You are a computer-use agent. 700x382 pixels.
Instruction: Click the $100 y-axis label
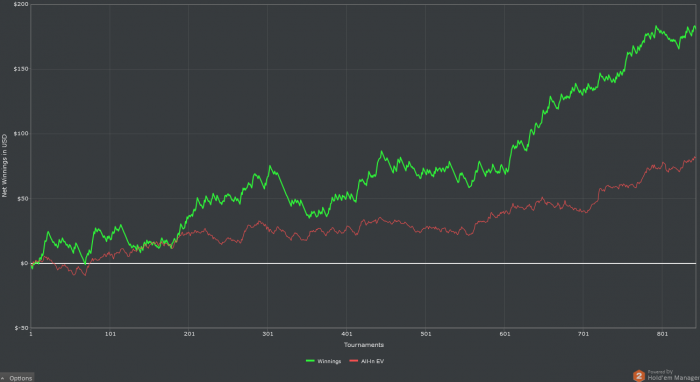[21, 134]
